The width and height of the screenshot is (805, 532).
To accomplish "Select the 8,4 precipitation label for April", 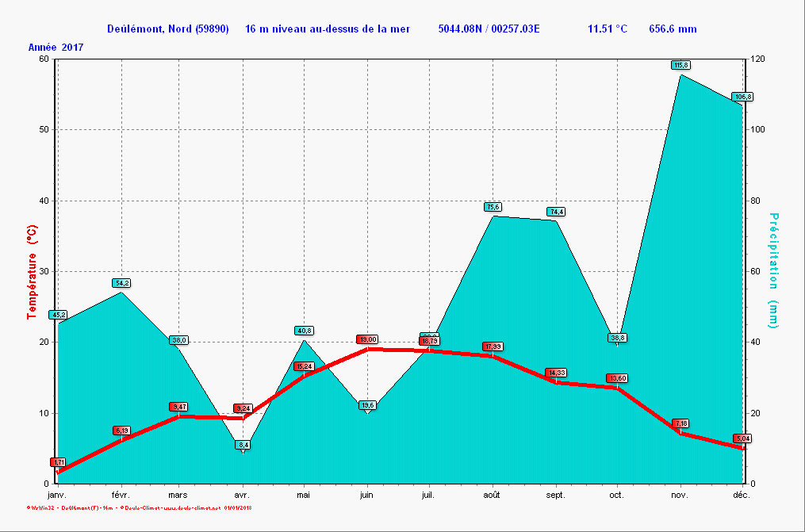I will tap(243, 445).
